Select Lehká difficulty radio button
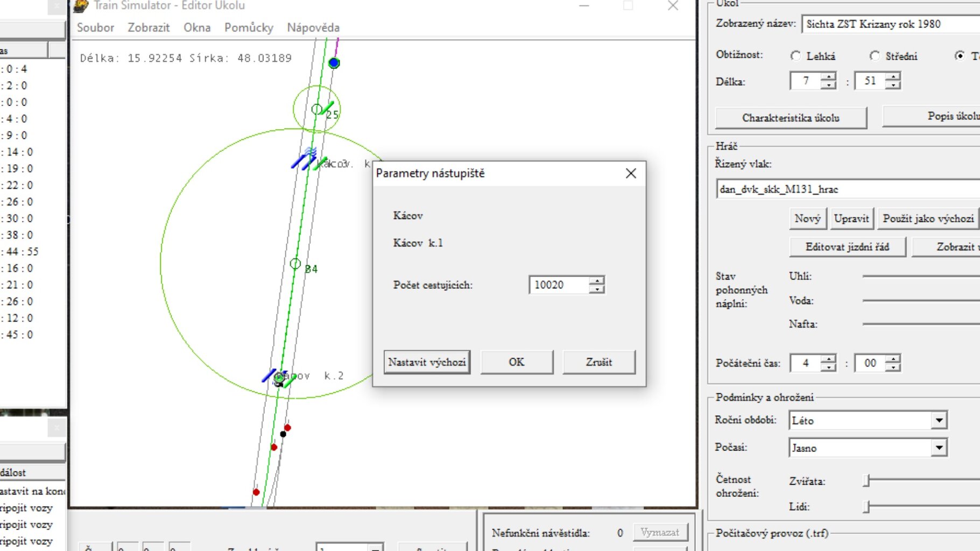980x551 pixels. 795,56
